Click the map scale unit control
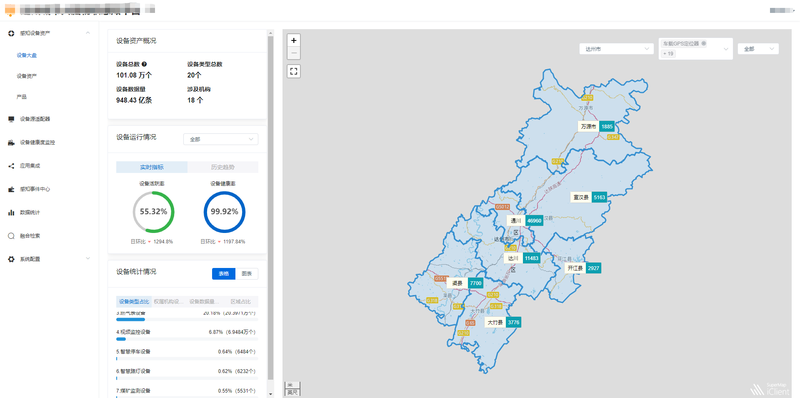The image size is (800, 398). point(292,388)
